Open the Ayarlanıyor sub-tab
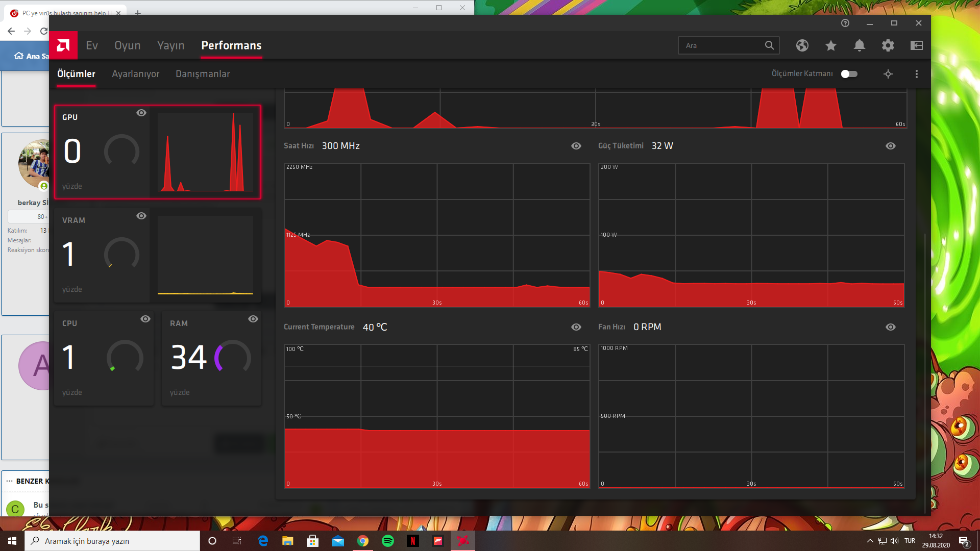This screenshot has width=980, height=551. [x=135, y=74]
